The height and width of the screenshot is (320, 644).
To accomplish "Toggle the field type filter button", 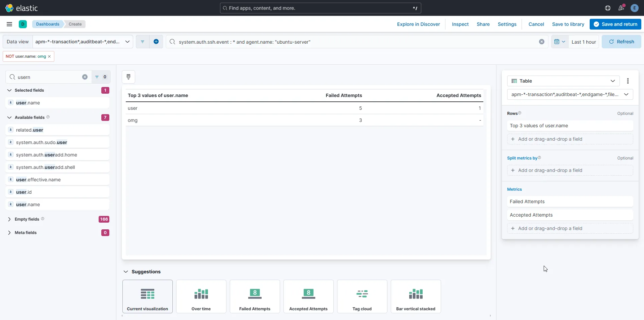I will pyautogui.click(x=101, y=77).
